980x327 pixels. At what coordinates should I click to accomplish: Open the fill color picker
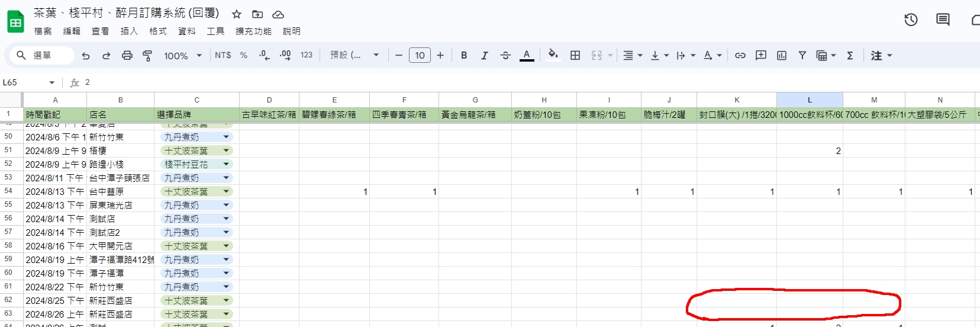point(553,56)
